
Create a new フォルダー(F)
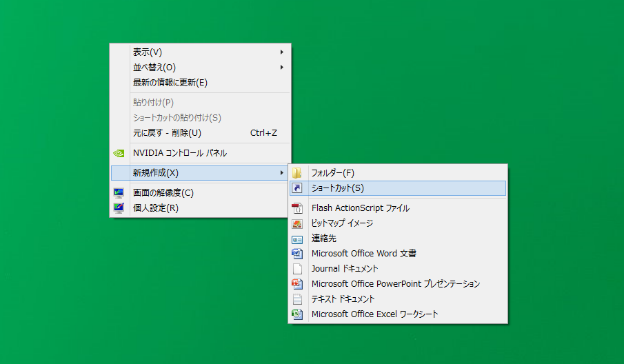pos(398,172)
